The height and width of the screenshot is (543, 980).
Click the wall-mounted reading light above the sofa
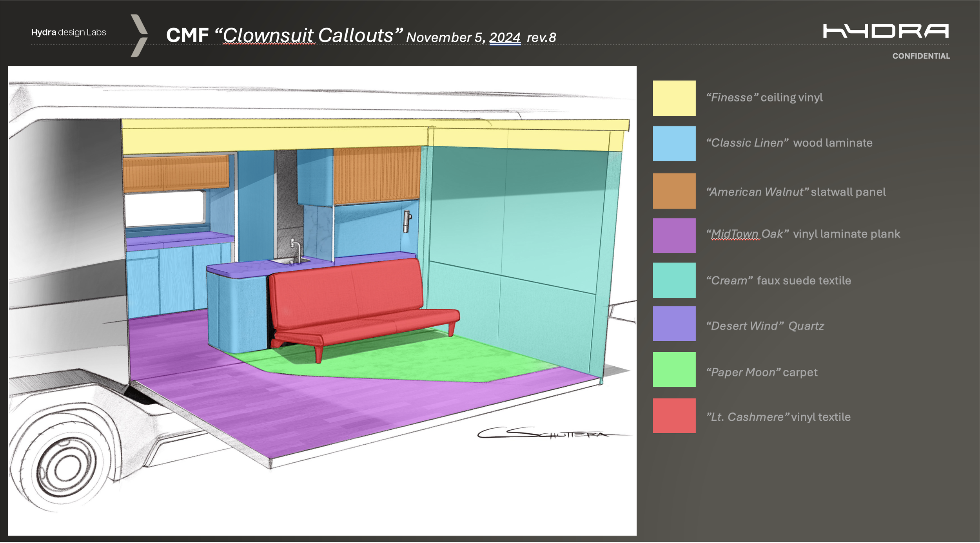[x=407, y=221]
